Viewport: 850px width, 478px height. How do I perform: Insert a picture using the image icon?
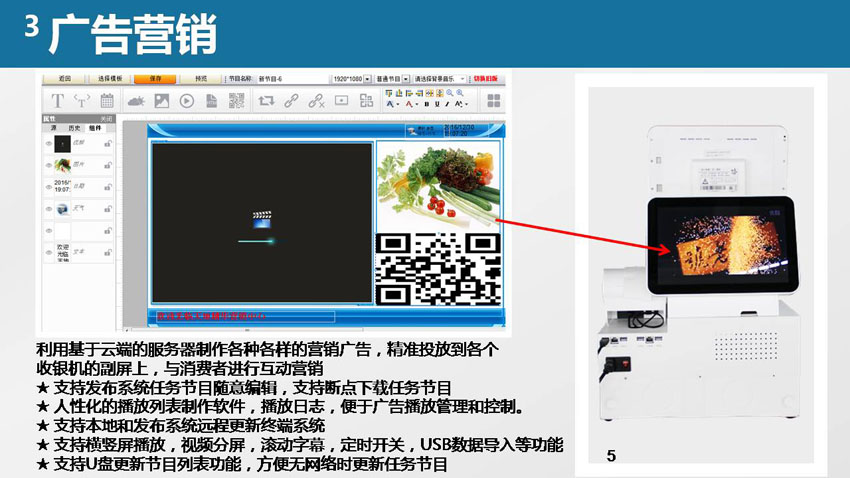pyautogui.click(x=160, y=100)
